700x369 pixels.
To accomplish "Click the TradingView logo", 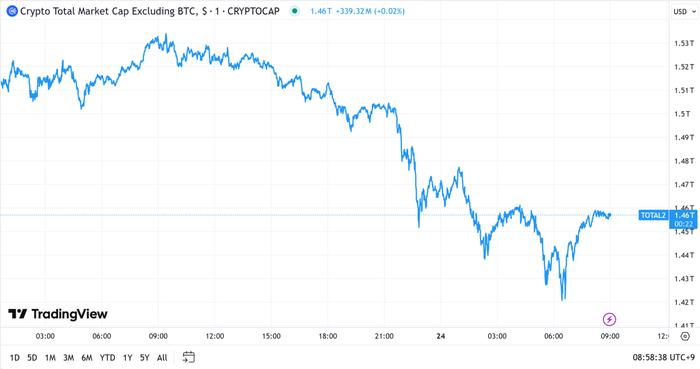I will click(x=58, y=314).
